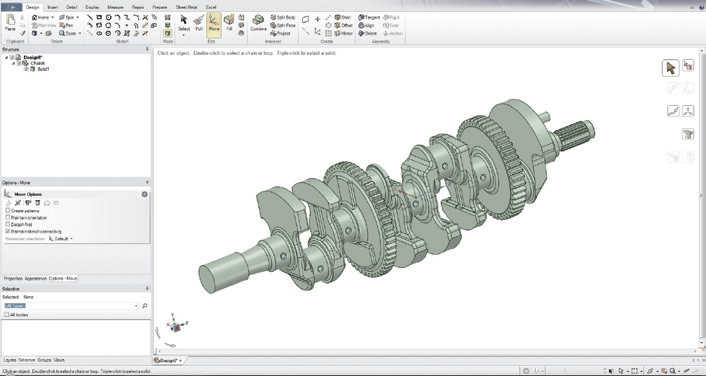Click the selection search magnifier button
Image resolution: width=706 pixels, height=376 pixels.
(x=145, y=306)
